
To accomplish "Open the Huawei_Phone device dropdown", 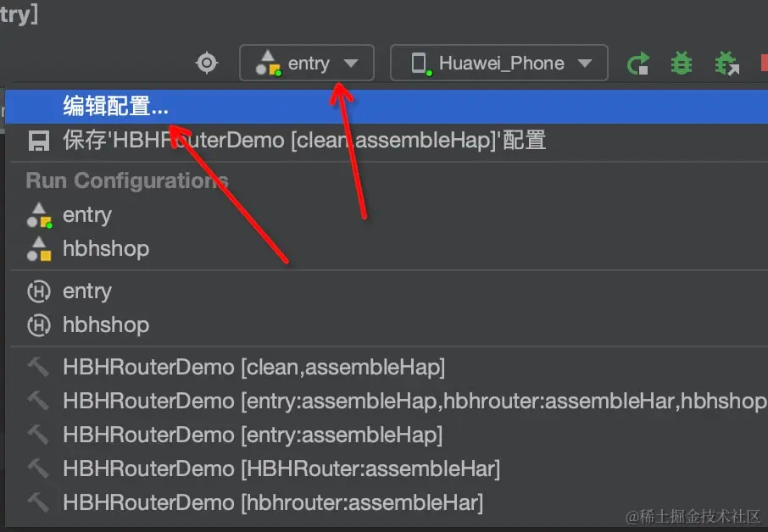I will [x=499, y=63].
